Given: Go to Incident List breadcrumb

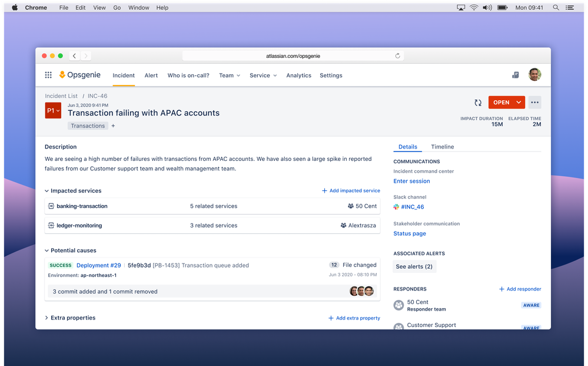Looking at the screenshot, I should pos(61,96).
